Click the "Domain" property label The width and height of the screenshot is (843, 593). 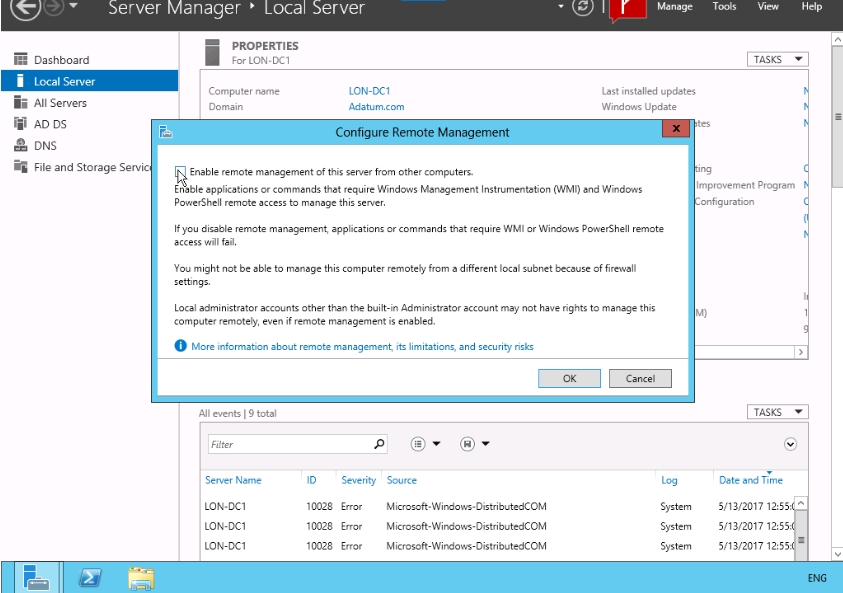(226, 106)
